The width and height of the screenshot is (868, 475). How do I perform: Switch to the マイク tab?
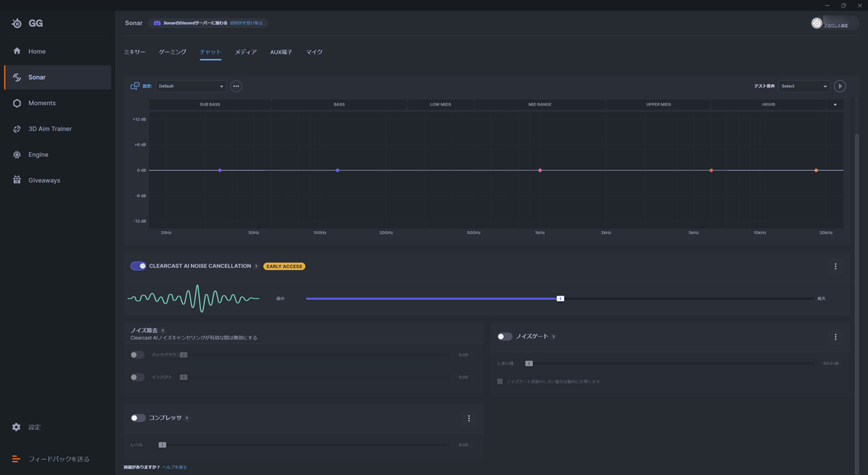(314, 52)
